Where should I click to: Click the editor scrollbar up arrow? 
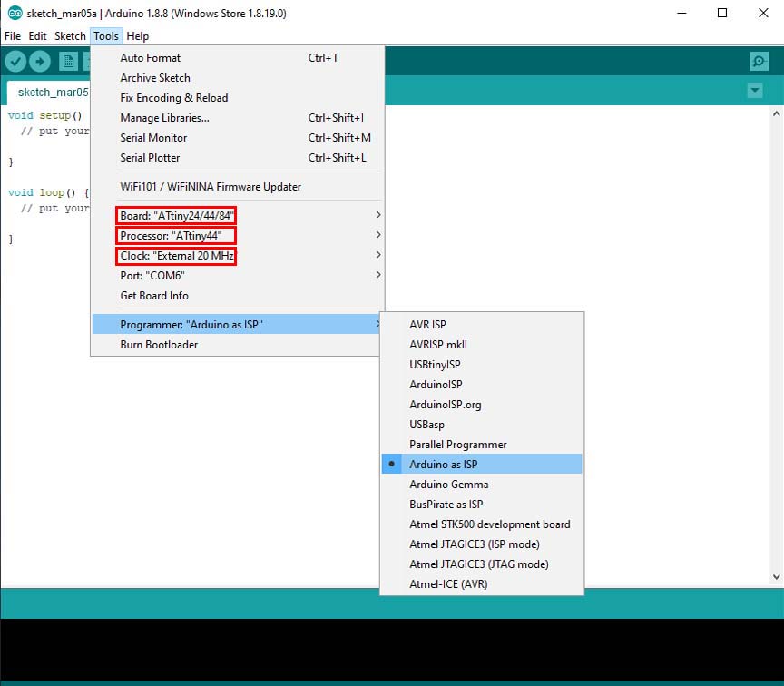pyautogui.click(x=776, y=113)
